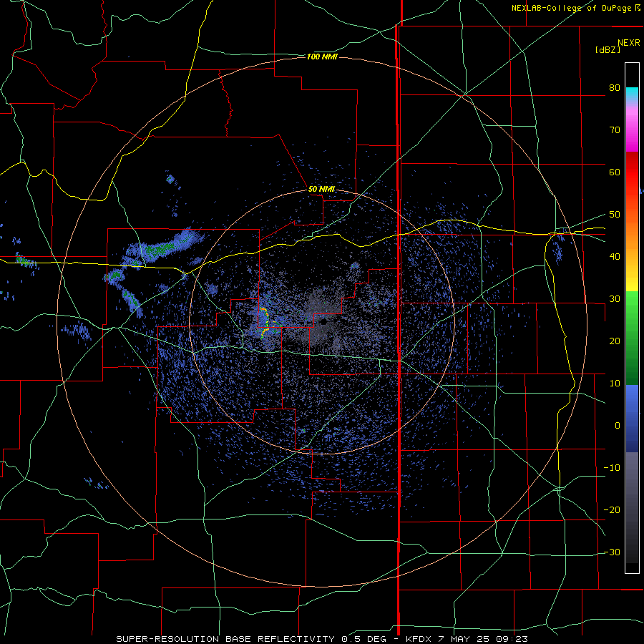Viewport: 644px width, 644px height.
Task: Click the yellow-red echo cell west of the radar
Action: 265,323
